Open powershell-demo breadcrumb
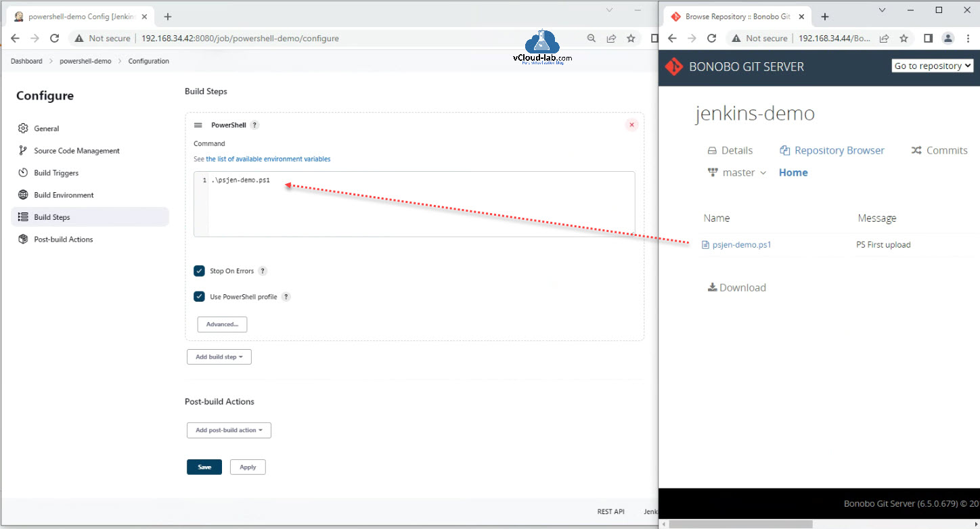This screenshot has width=980, height=529. point(85,61)
